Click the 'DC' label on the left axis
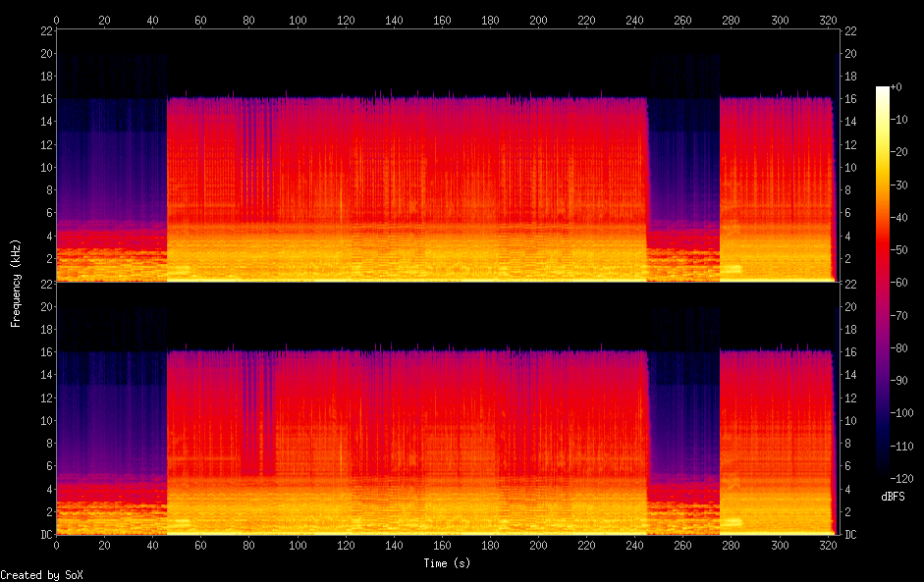Viewport: 924px width, 582px height. tap(46, 535)
